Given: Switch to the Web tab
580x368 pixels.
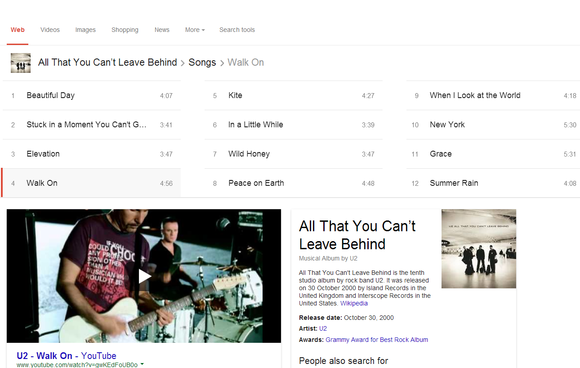Looking at the screenshot, I should (17, 30).
